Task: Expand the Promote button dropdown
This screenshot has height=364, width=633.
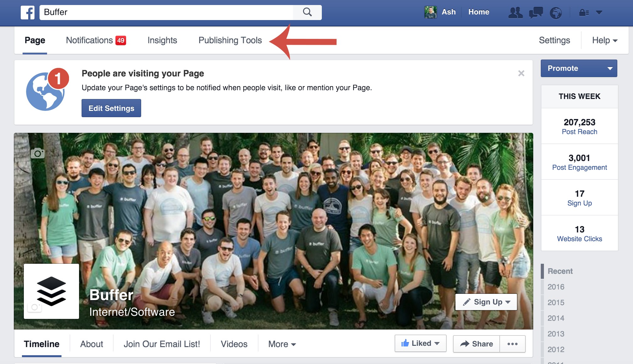Action: 611,68
